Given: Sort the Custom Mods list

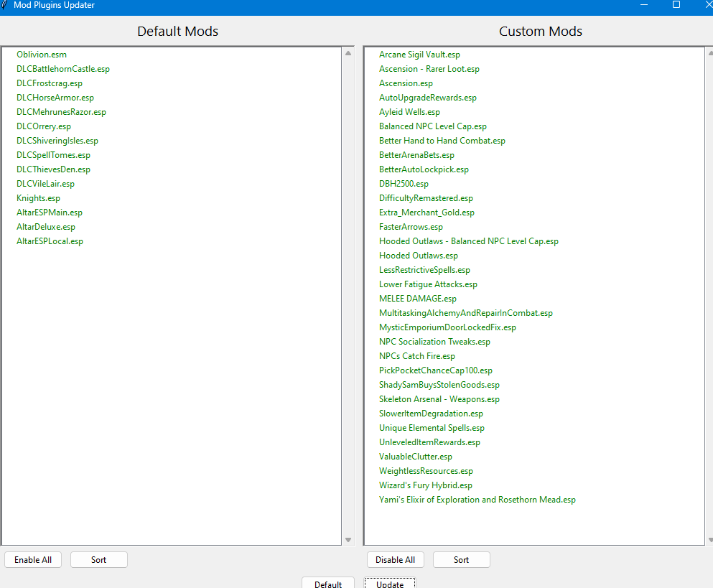Looking at the screenshot, I should tap(461, 559).
